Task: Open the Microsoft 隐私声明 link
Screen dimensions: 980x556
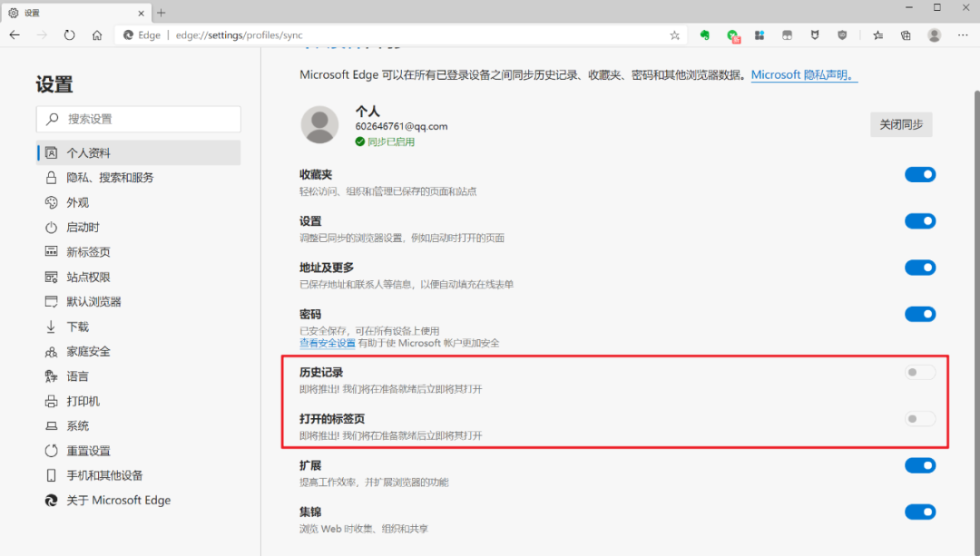Action: 804,75
